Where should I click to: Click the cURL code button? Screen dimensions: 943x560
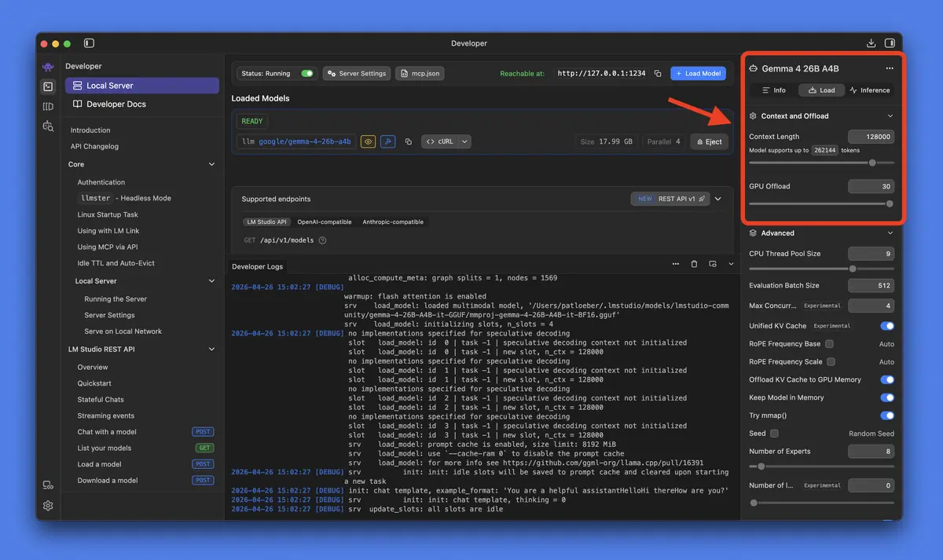pos(440,142)
